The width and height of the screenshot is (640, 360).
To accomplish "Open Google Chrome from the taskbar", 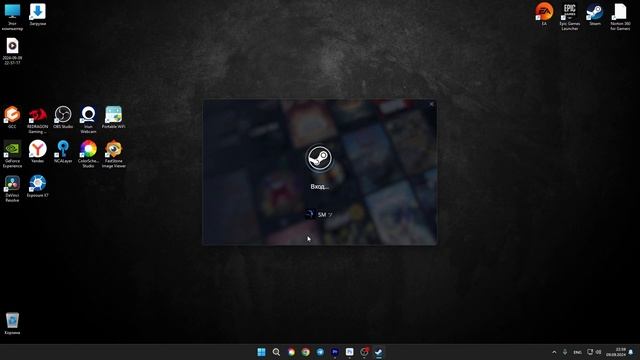I will coord(305,352).
